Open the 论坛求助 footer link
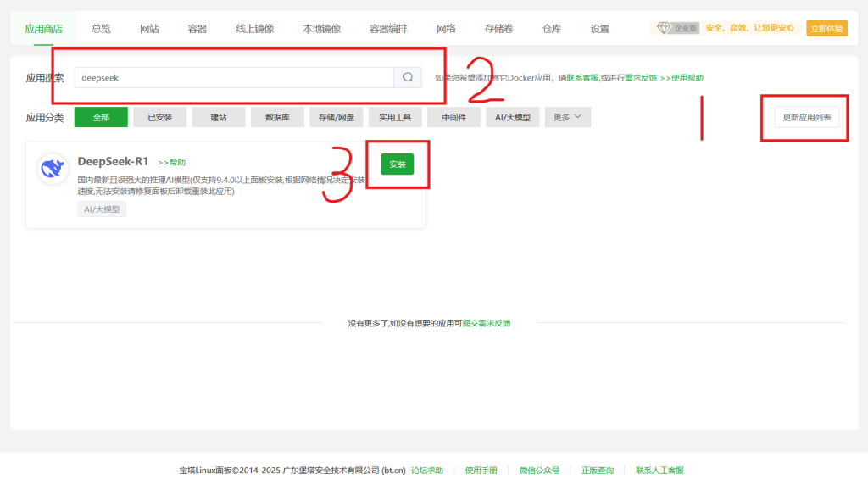The image size is (868, 485). [427, 471]
